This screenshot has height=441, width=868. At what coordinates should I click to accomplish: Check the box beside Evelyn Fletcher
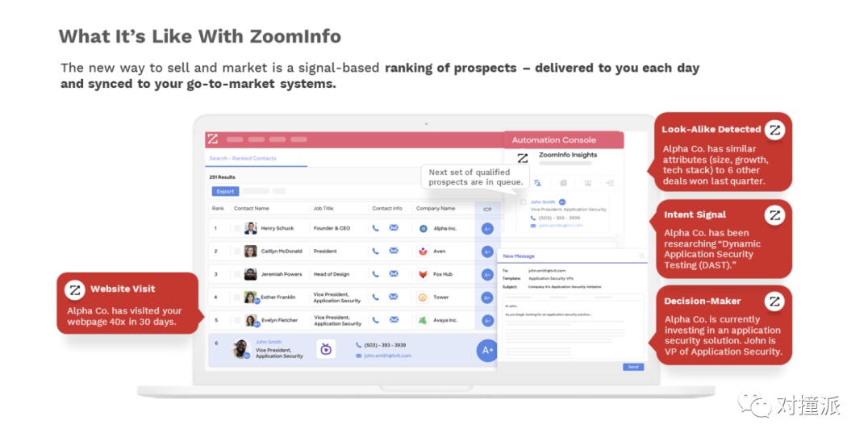[x=237, y=320]
